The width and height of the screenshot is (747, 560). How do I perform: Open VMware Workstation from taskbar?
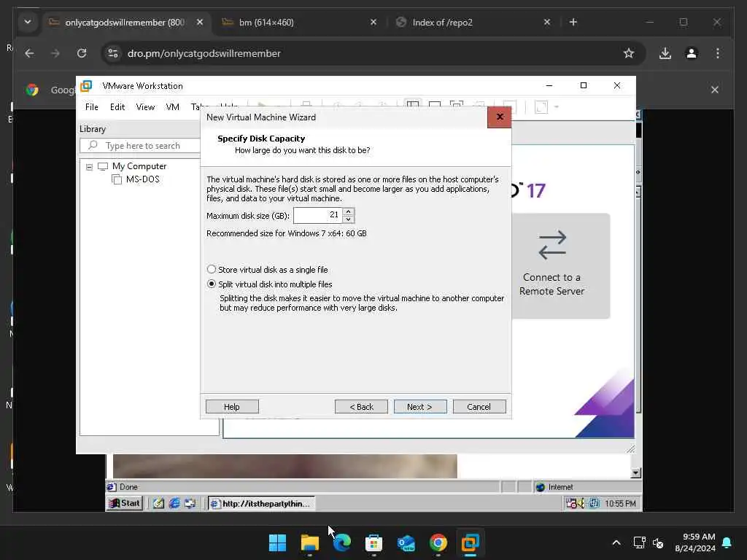471,542
